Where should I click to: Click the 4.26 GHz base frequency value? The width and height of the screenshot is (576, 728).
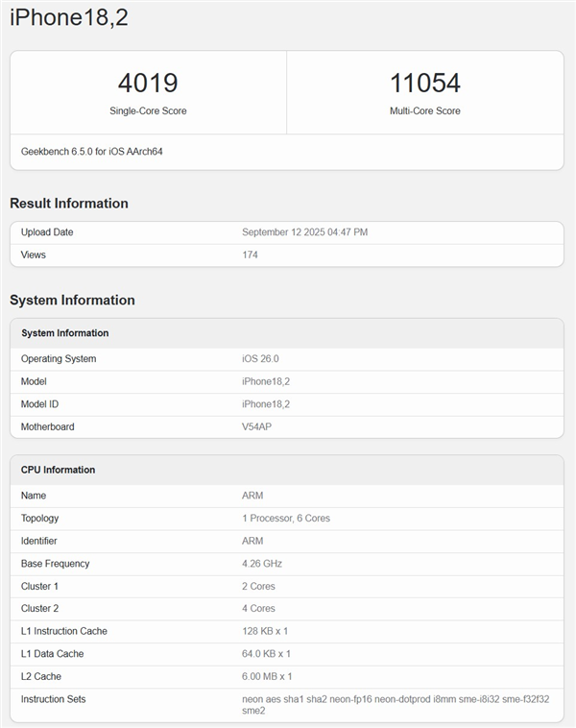tap(262, 564)
